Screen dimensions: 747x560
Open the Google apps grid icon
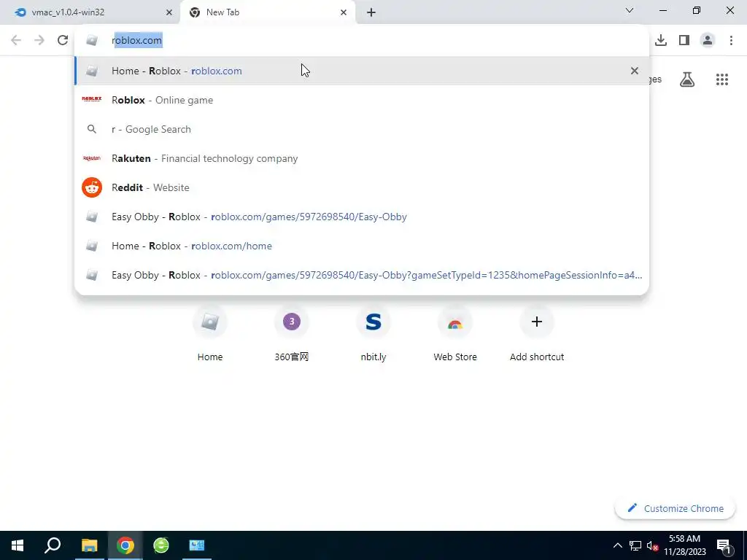click(721, 79)
